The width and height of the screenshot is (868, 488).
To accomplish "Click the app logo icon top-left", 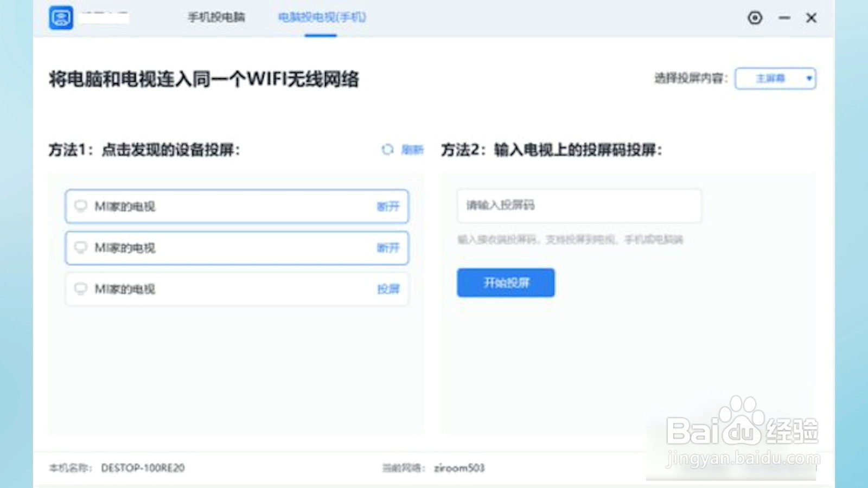I will [x=61, y=18].
